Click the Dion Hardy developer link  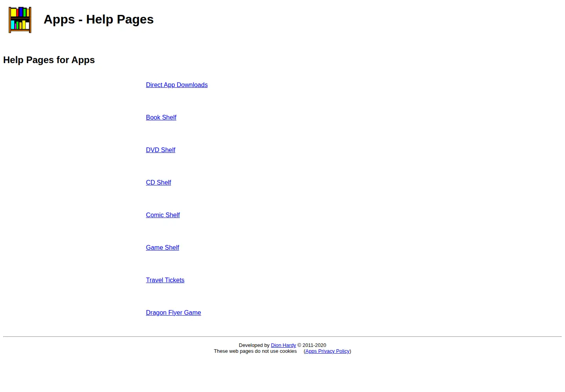pos(283,345)
